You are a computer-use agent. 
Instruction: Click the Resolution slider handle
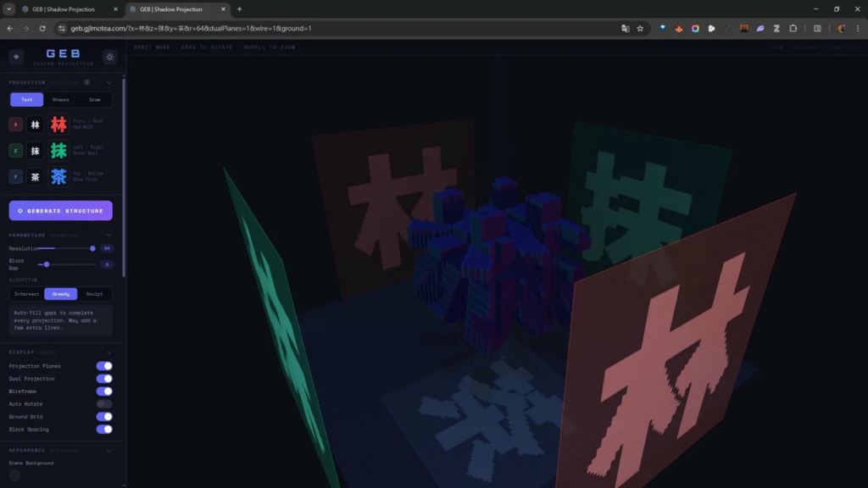click(92, 248)
